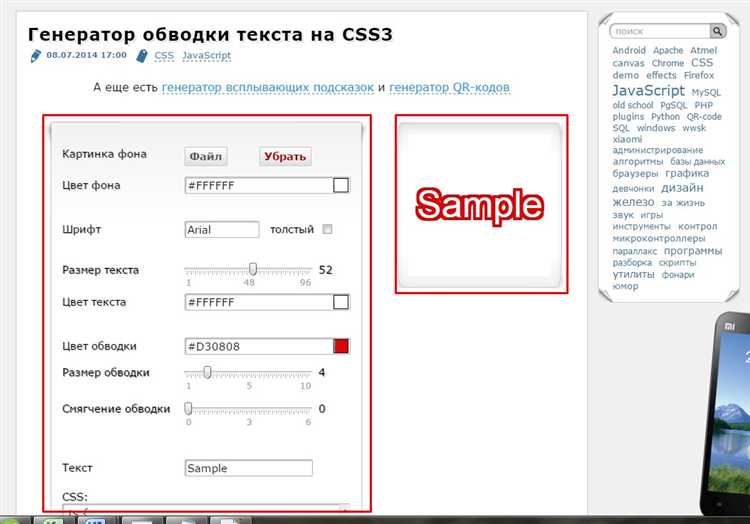
Task: Open the red outline color swatch
Action: [x=341, y=346]
